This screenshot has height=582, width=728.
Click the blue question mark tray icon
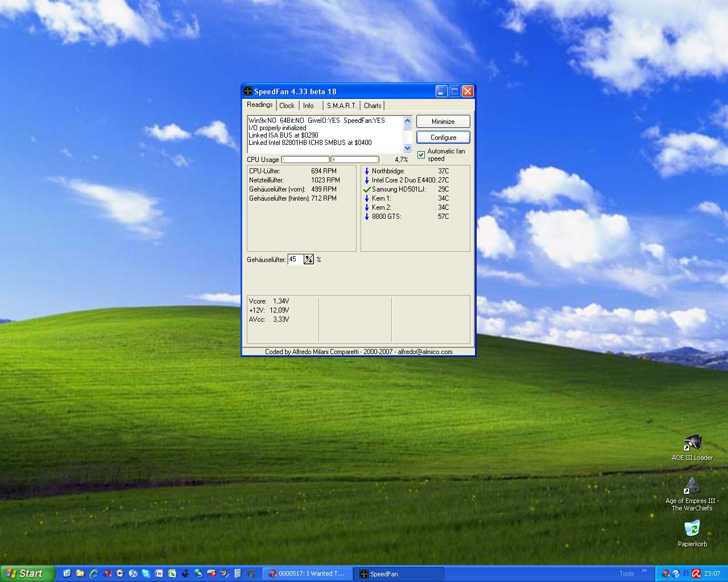(676, 573)
